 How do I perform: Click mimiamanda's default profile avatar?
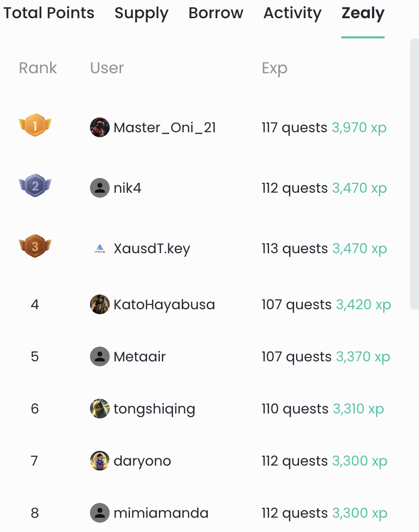pyautogui.click(x=100, y=513)
